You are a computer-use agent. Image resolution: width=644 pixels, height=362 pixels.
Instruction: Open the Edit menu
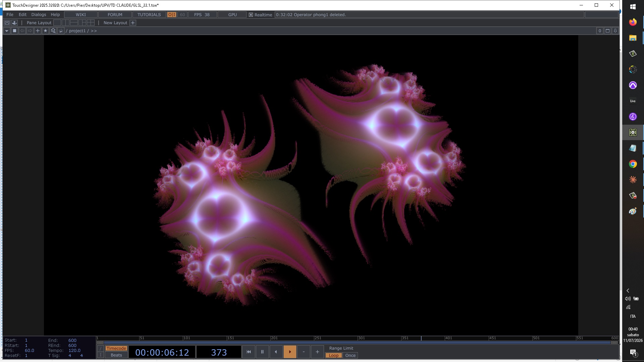point(22,15)
